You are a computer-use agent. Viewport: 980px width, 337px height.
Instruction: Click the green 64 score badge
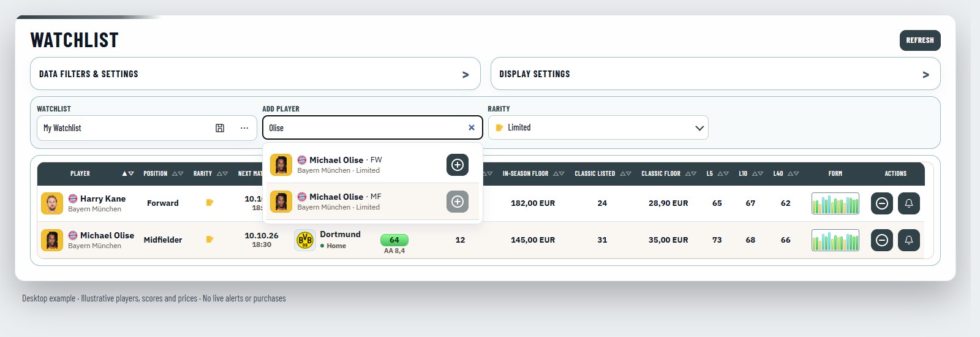[394, 240]
